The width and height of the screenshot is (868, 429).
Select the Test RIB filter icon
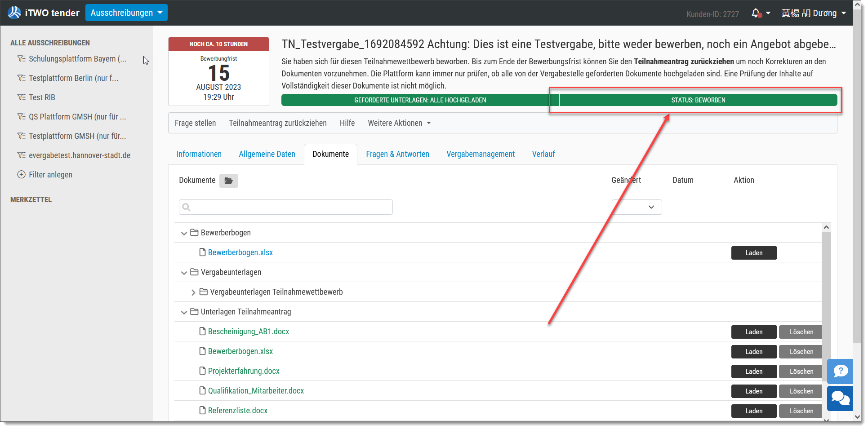coord(21,97)
